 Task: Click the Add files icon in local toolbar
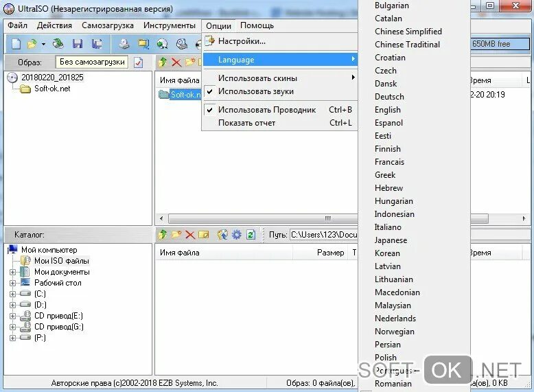coord(222,234)
